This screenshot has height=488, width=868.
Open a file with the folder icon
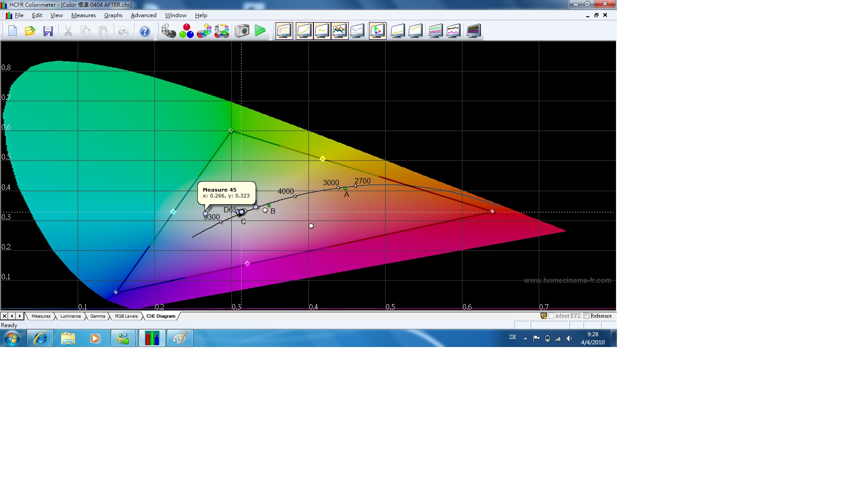(x=30, y=31)
